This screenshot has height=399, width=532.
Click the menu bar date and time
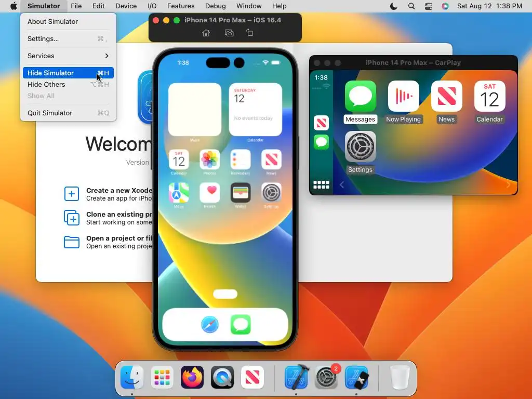pos(489,6)
